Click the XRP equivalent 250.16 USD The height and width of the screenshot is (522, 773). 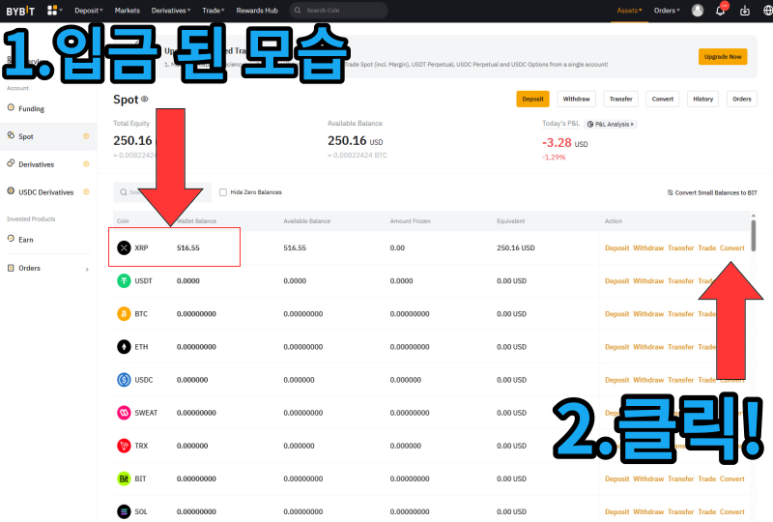click(515, 248)
